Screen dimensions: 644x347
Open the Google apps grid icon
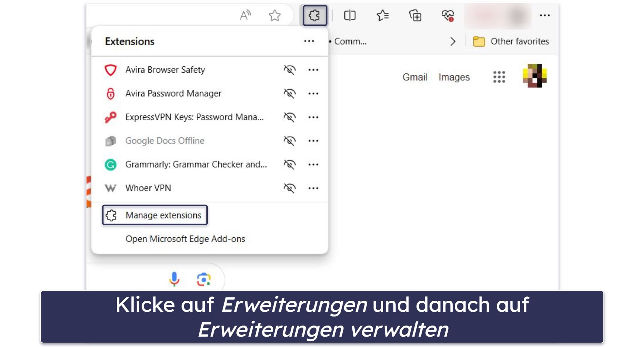pos(499,77)
